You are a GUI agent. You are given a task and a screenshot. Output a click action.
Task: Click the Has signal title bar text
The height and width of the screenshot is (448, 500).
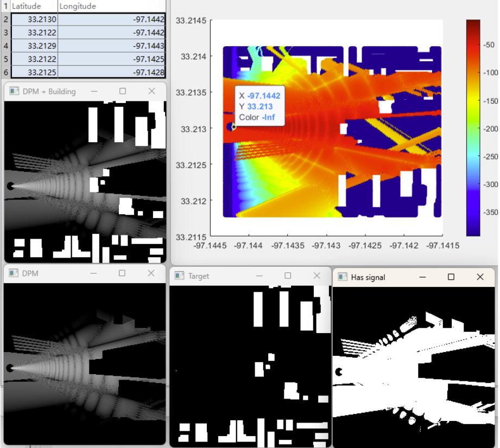(x=368, y=277)
